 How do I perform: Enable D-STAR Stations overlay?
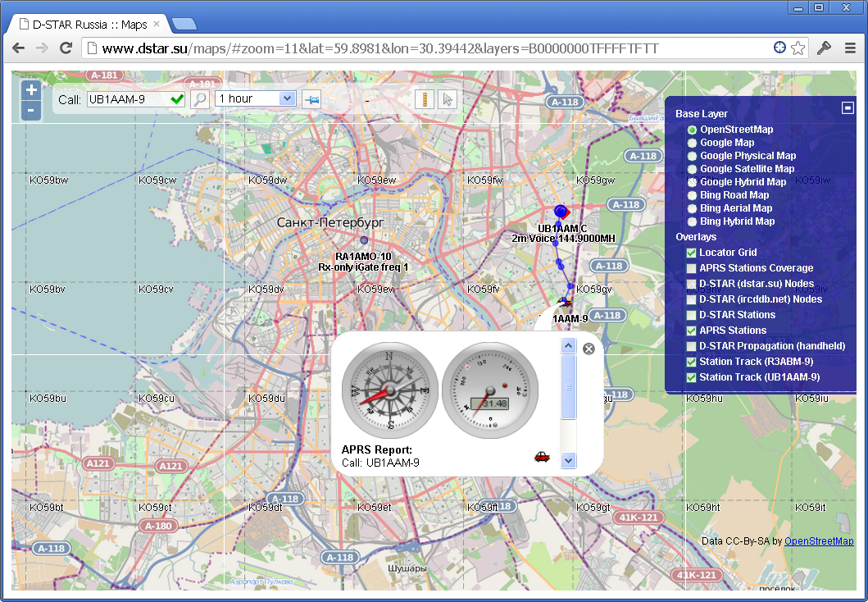(x=692, y=315)
